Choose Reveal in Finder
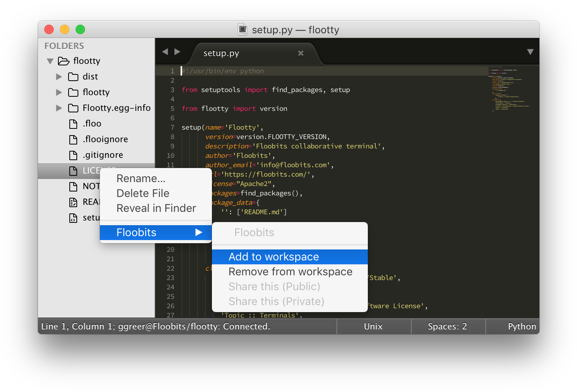 [x=156, y=208]
